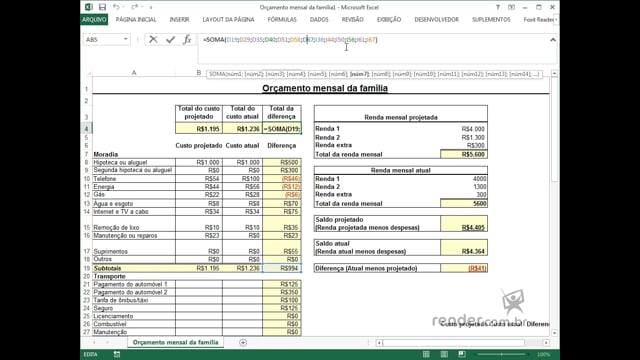Open the REVISÃO ribbon tab
This screenshot has width=640, height=360.
tap(352, 20)
